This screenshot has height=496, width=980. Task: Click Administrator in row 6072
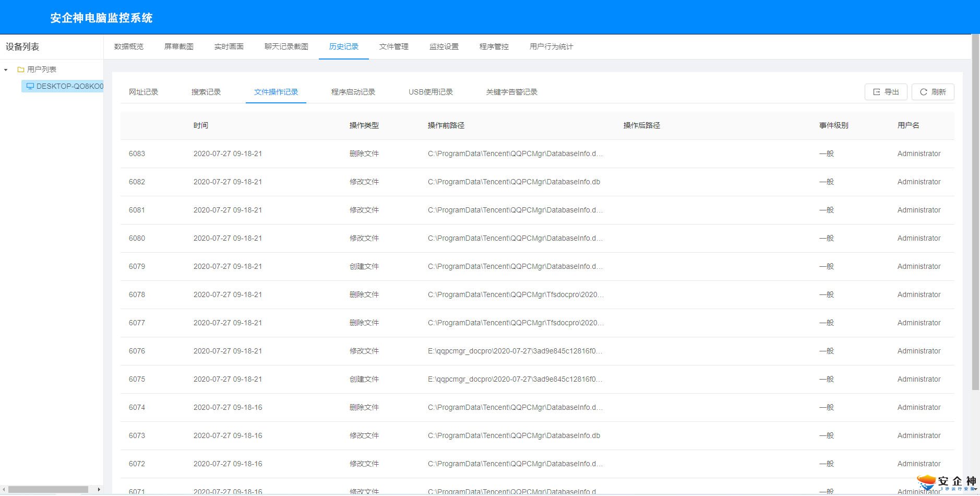click(x=919, y=464)
